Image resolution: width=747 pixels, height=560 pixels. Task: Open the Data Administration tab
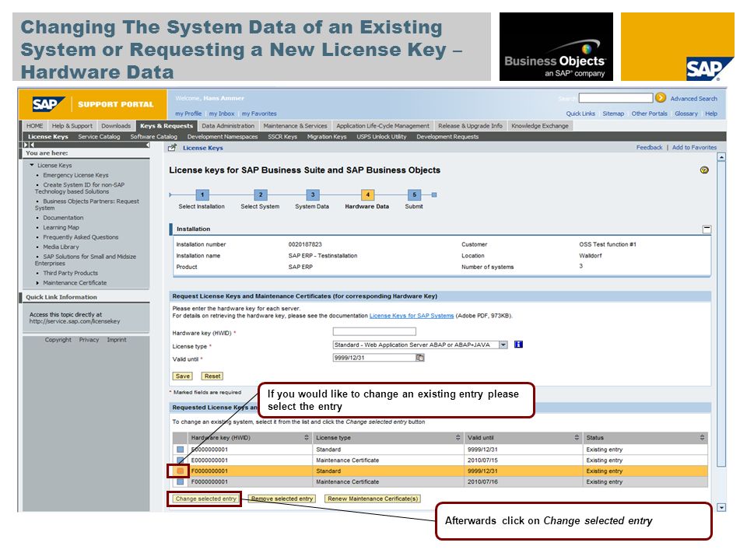[228, 126]
